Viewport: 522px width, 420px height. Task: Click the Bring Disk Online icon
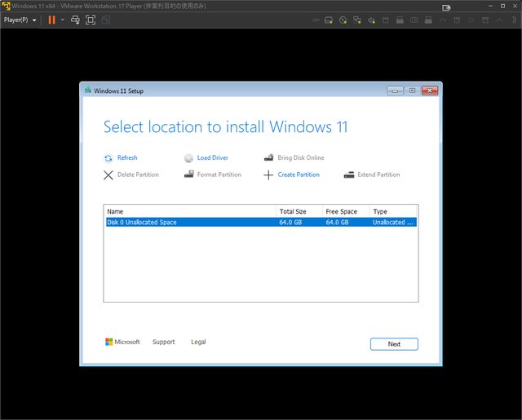[x=268, y=158]
